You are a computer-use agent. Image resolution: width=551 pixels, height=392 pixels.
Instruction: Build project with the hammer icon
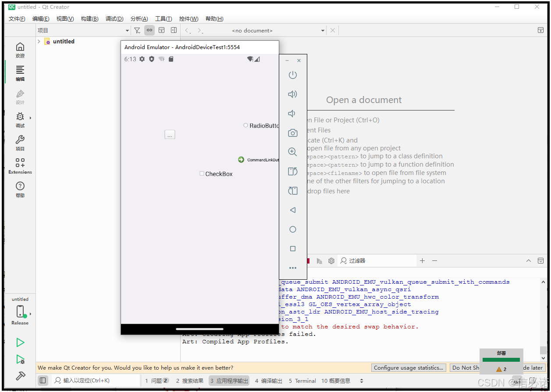pyautogui.click(x=20, y=376)
